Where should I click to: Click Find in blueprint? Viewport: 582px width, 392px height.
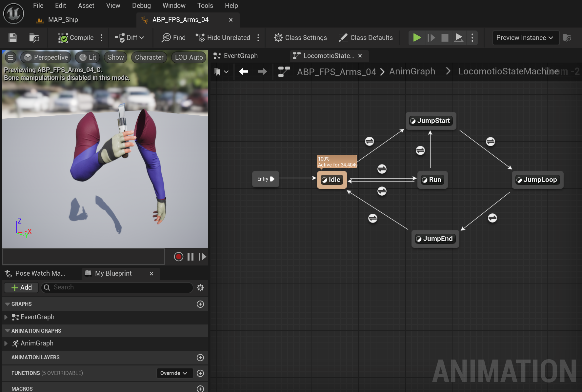click(173, 38)
